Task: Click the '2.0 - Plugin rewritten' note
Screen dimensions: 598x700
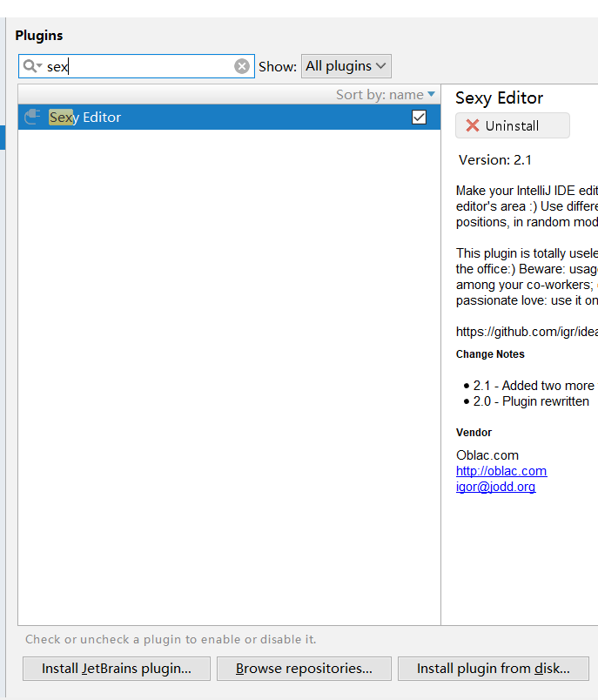Action: [531, 401]
